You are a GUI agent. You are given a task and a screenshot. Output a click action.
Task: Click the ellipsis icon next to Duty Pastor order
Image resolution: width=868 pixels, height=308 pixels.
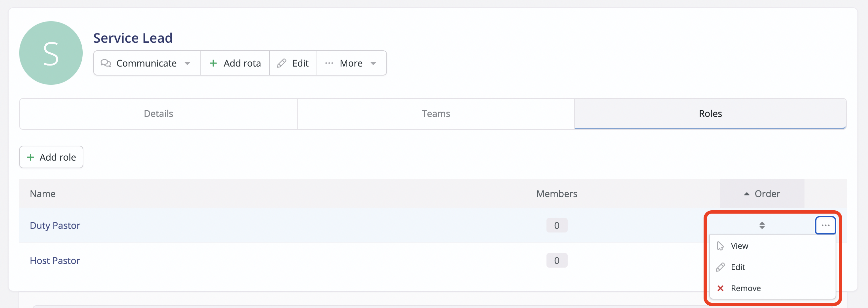point(825,225)
